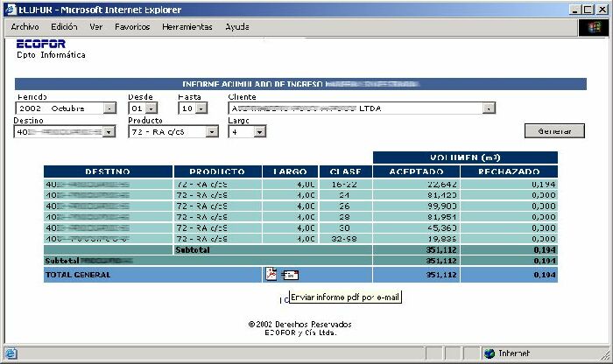Expand the Hasta day dropdown
Screen dimensions: 613x364
click(201, 108)
